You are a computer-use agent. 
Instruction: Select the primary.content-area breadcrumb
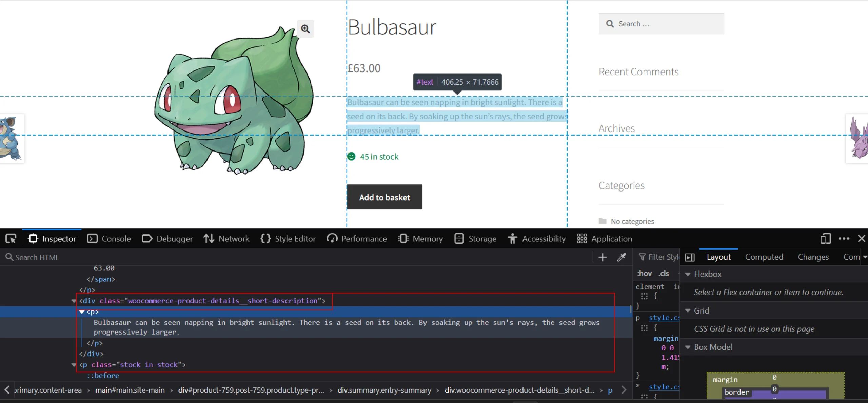(x=48, y=390)
